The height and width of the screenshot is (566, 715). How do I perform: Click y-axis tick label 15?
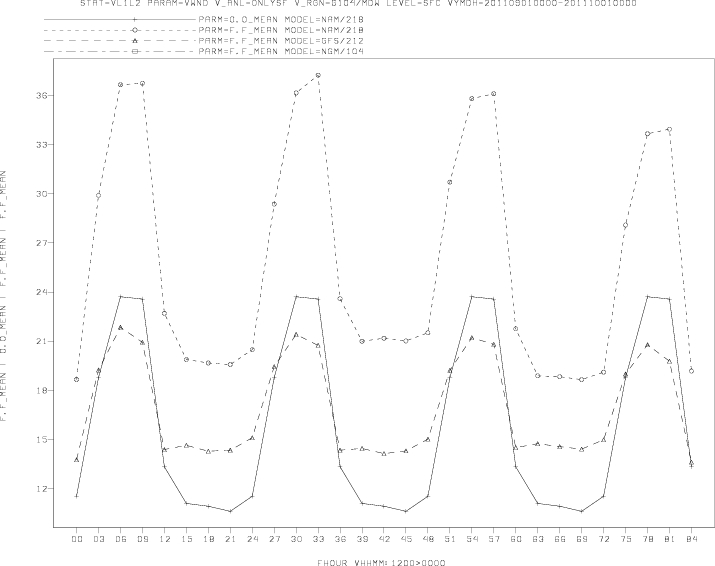click(42, 440)
